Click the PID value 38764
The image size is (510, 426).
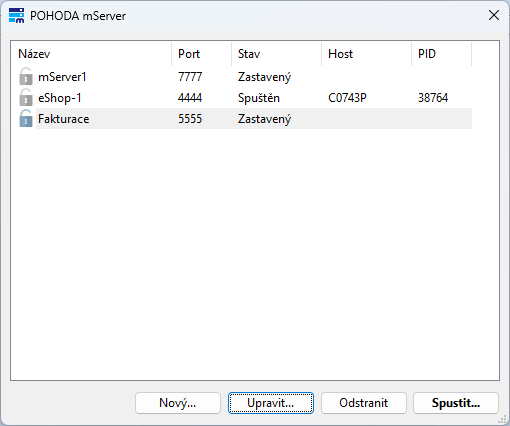(x=433, y=98)
